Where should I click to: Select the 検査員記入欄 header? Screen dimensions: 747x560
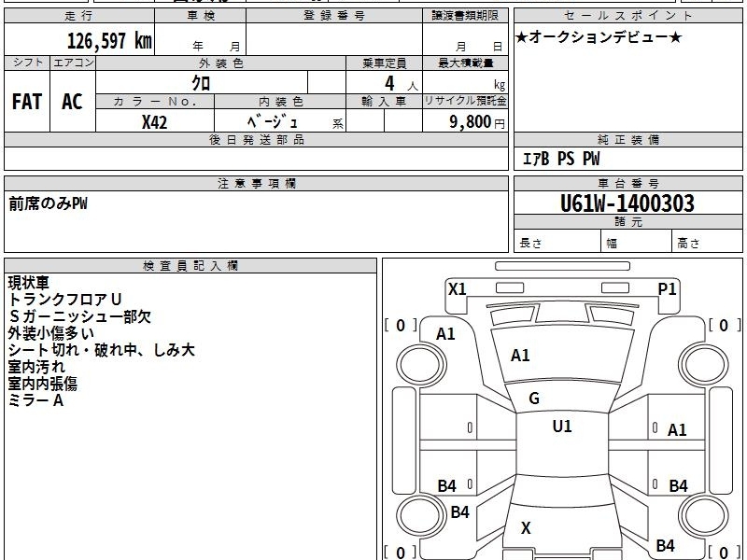[190, 266]
